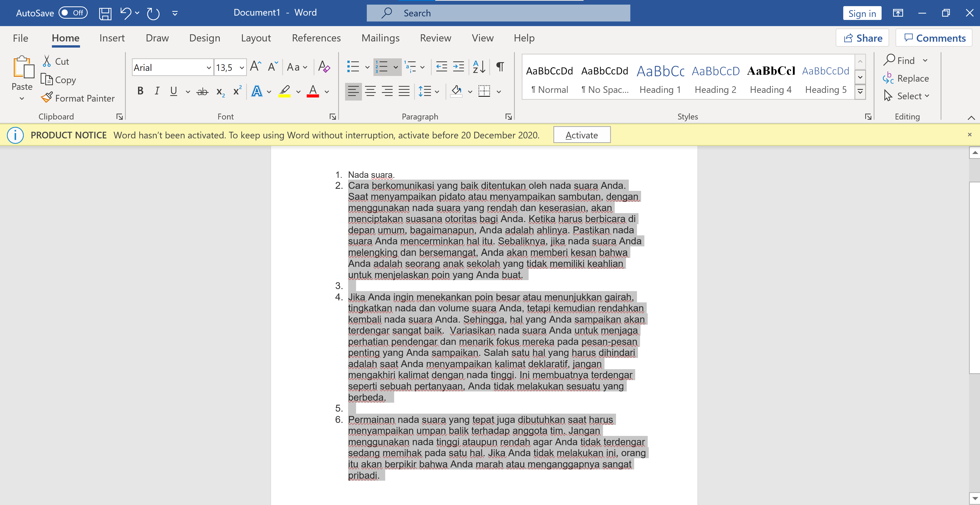Click the Cut scissors icon
980x505 pixels.
pos(47,61)
